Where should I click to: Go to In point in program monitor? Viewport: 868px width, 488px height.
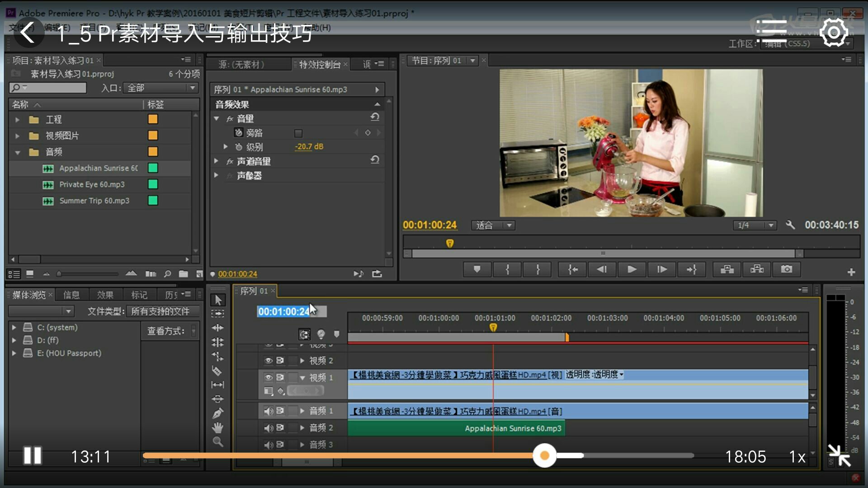pos(573,270)
